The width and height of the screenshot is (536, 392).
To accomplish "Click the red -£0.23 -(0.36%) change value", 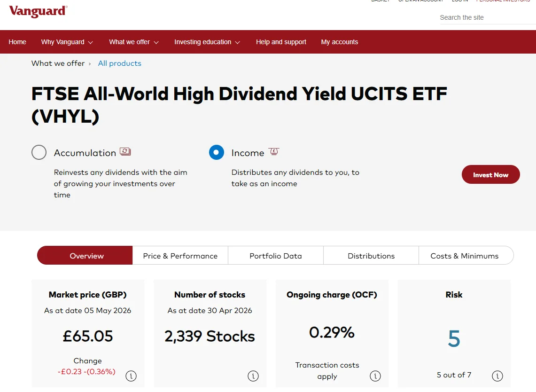I will click(x=86, y=371).
